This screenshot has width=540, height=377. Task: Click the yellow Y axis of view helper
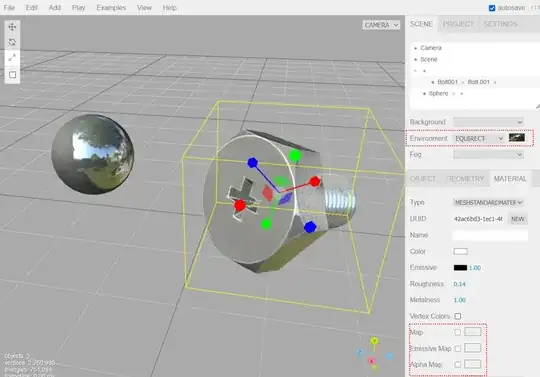374,341
